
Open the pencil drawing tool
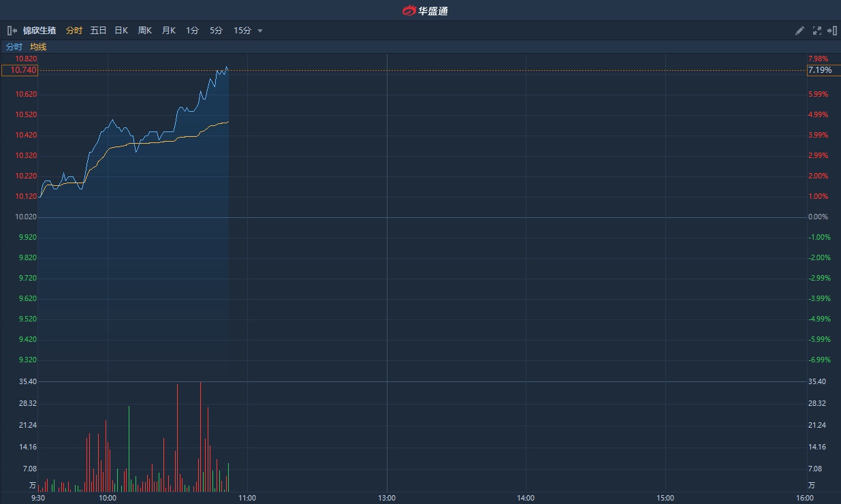click(x=799, y=31)
